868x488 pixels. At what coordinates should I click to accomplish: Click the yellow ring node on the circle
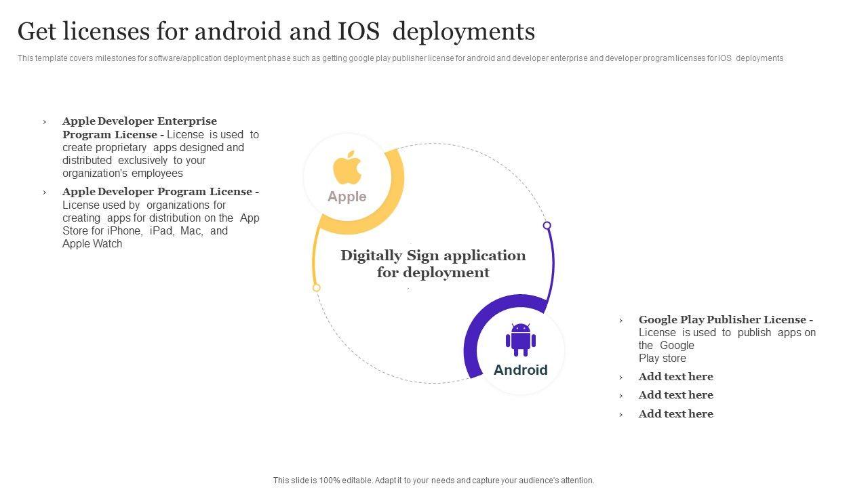tap(317, 288)
